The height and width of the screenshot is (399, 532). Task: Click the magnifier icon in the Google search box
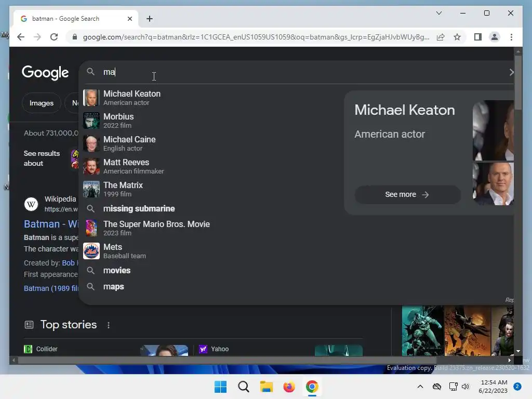pyautogui.click(x=90, y=72)
